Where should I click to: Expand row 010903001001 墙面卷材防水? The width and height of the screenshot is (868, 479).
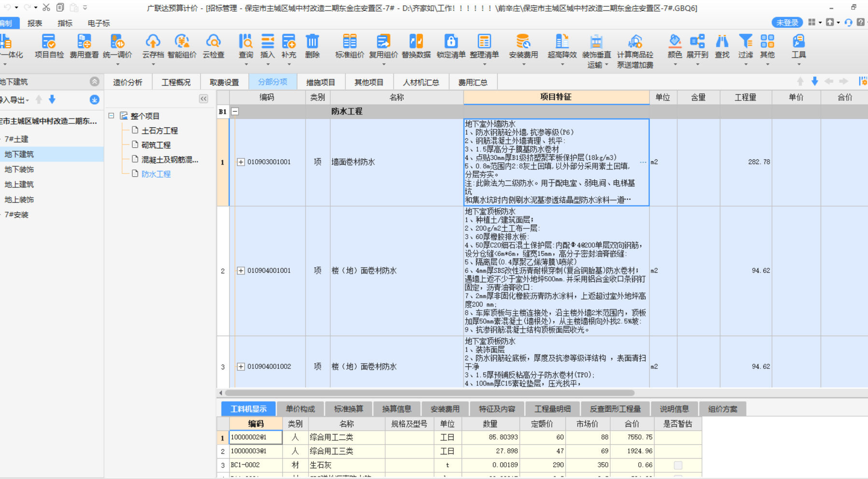click(x=241, y=162)
